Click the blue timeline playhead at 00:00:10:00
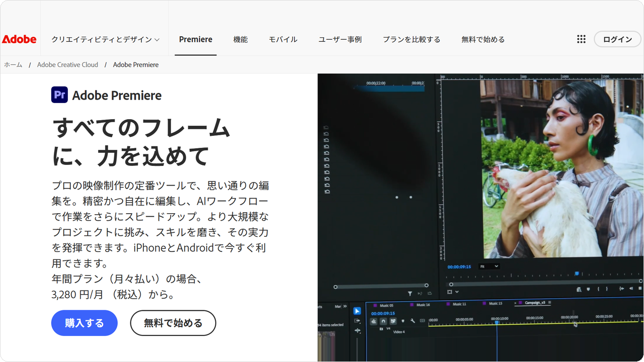This screenshot has height=362, width=644. coord(497,322)
